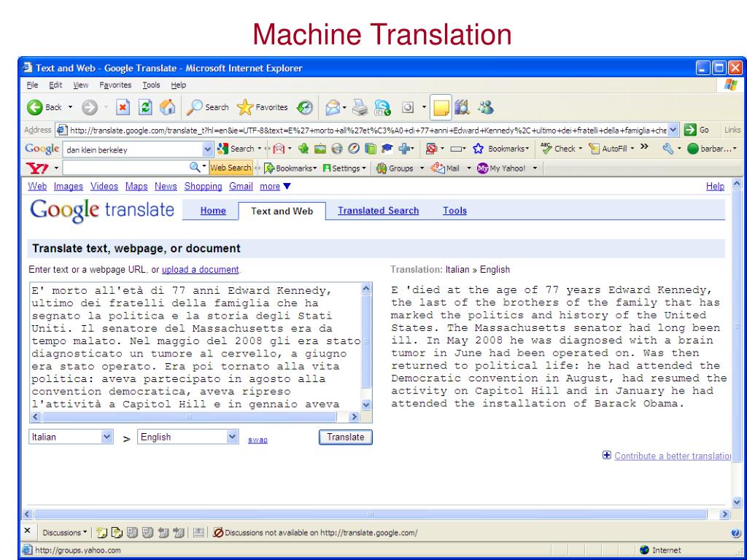This screenshot has width=747, height=560.
Task: Open the Discussions dropdown in bottom bar
Action: [65, 532]
